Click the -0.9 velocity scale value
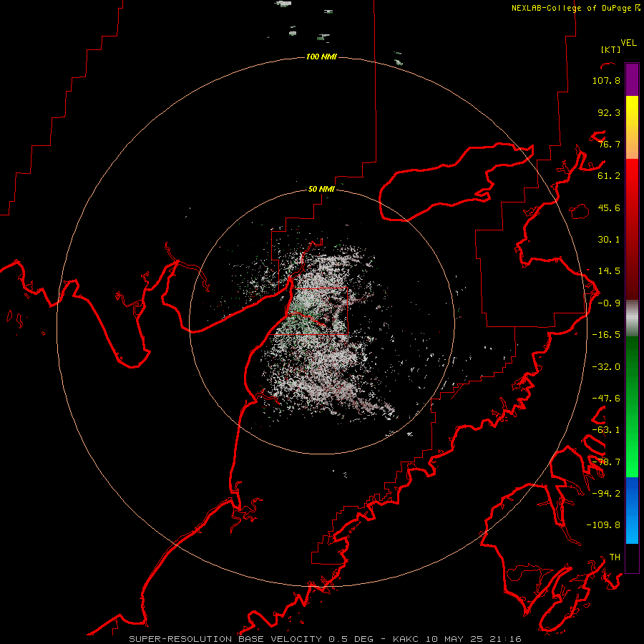 [609, 303]
